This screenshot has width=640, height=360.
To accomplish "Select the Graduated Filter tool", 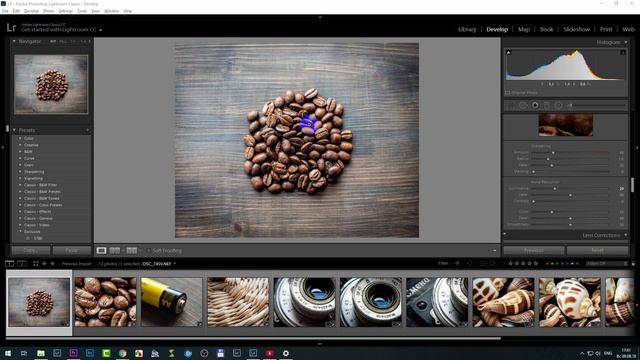I will coord(547,105).
